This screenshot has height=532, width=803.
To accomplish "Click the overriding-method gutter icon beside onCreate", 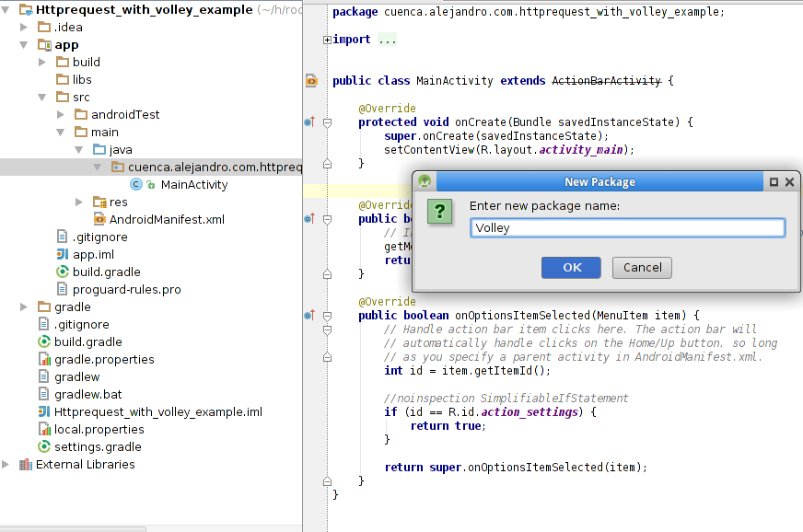I will pos(310,121).
